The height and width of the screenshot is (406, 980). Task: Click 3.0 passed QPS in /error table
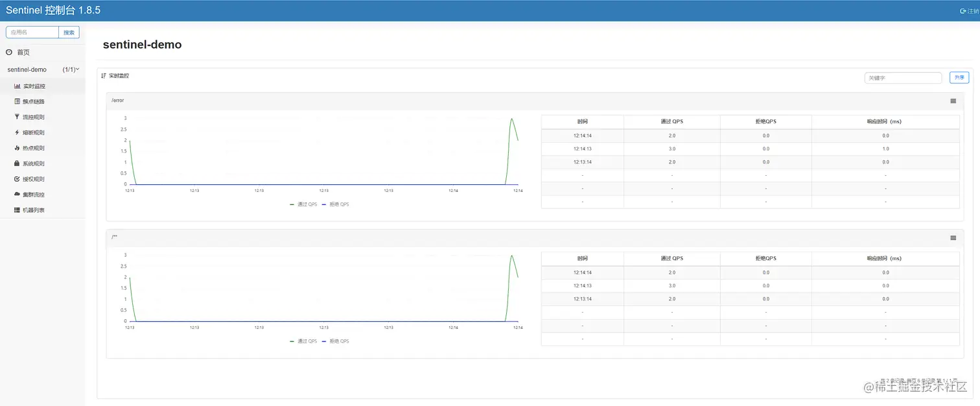click(672, 149)
